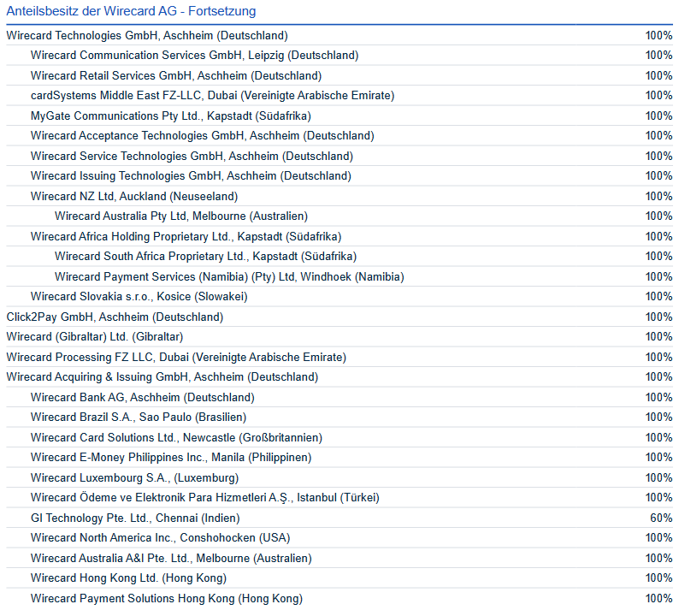Click 'Wirecard Retail Services GmbH, Aschheim' row
Image resolution: width=685 pixels, height=616 pixels.
click(340, 75)
